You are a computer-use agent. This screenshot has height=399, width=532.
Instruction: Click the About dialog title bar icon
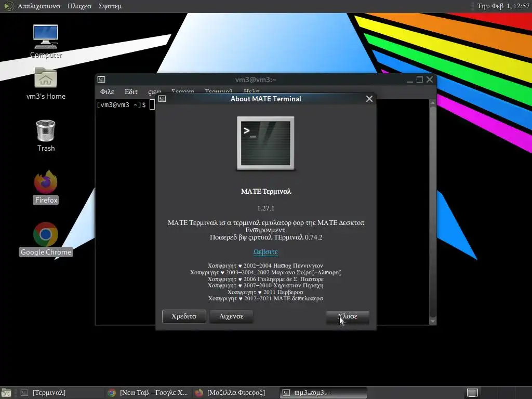click(x=162, y=99)
